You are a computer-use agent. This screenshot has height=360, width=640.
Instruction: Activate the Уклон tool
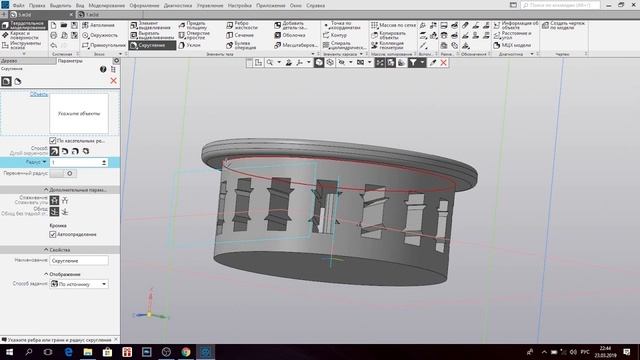click(190, 45)
